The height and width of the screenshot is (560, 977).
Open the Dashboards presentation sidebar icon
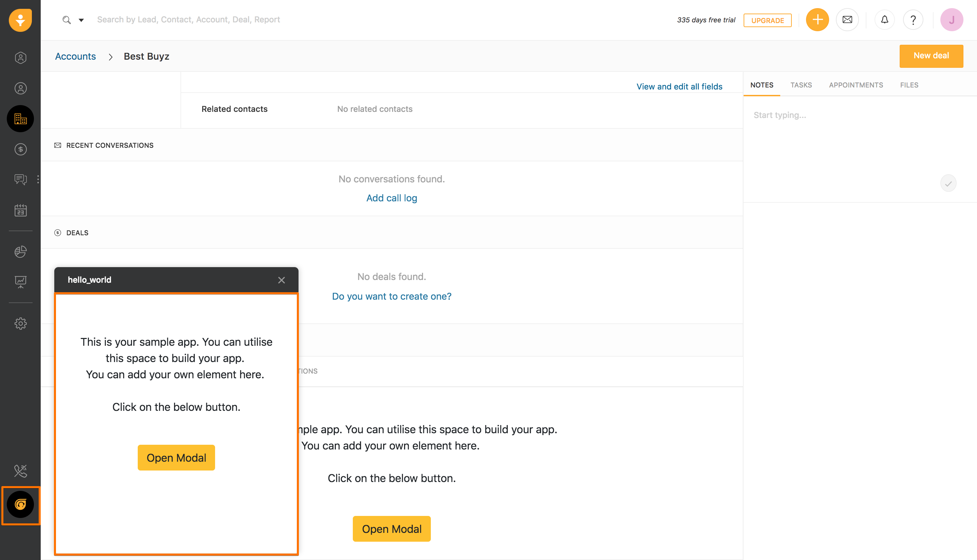click(20, 282)
